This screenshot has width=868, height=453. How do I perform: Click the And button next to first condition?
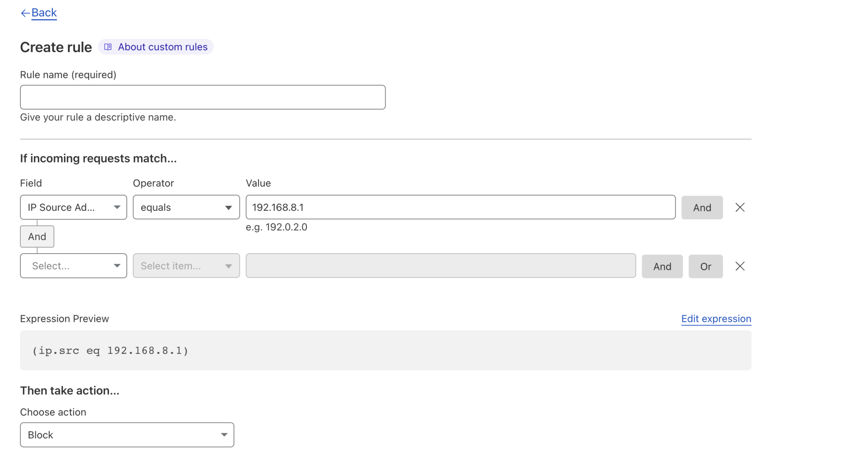click(x=702, y=207)
